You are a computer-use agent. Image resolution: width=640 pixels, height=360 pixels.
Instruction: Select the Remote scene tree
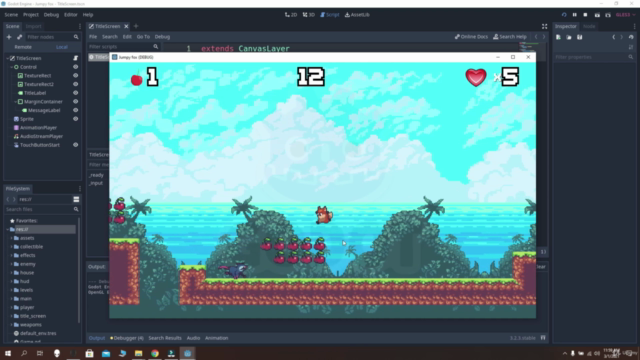click(23, 47)
